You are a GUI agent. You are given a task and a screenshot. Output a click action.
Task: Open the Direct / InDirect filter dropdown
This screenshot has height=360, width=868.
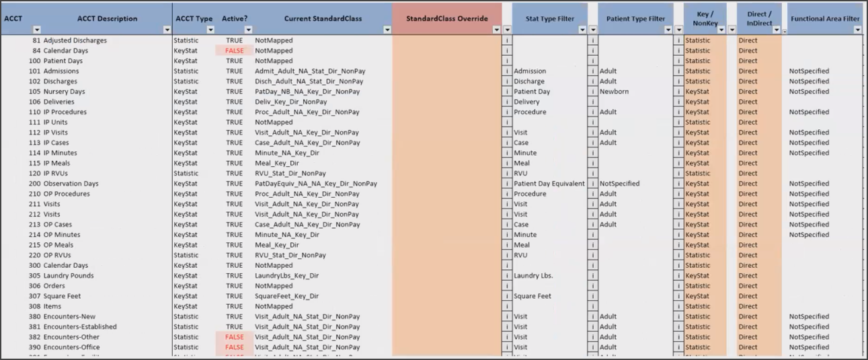777,30
